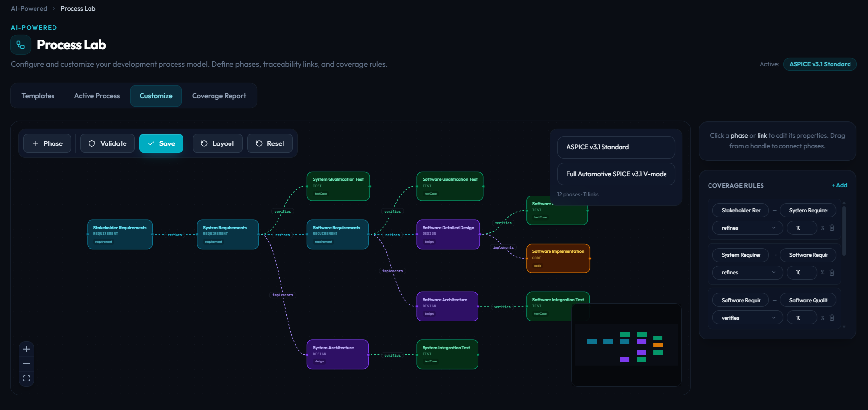Delete the System to Software Requirements rule
868x410 pixels.
click(832, 272)
